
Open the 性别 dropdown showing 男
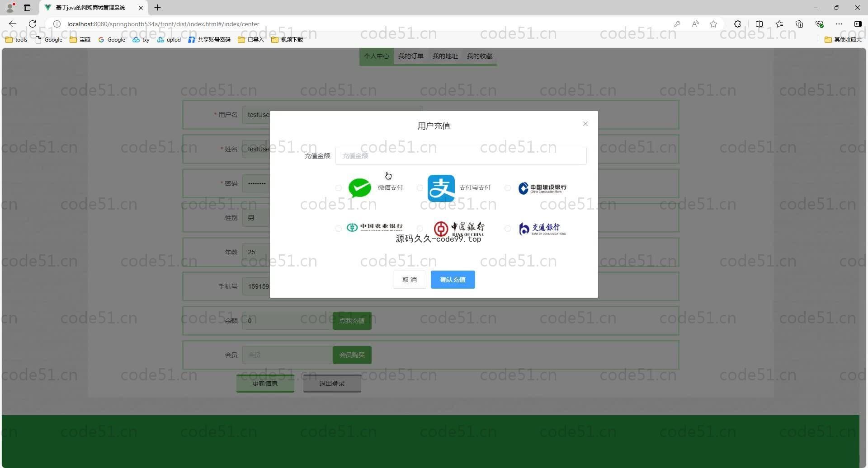tap(256, 218)
